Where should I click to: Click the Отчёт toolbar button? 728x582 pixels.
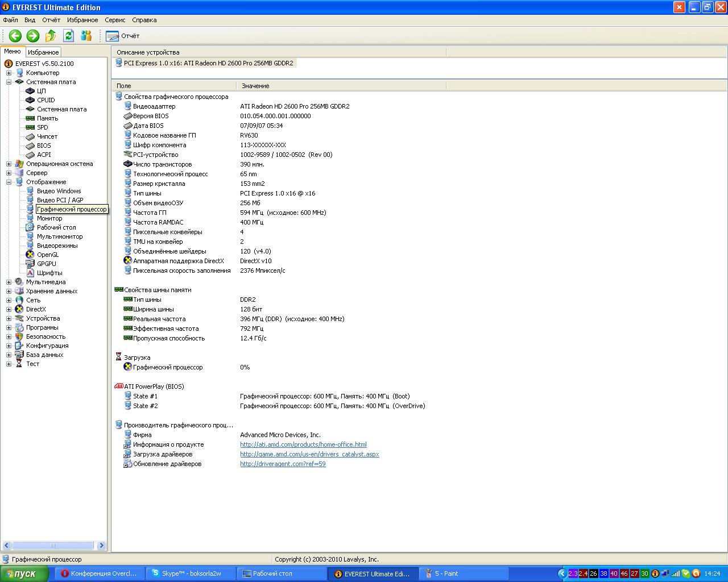(122, 36)
